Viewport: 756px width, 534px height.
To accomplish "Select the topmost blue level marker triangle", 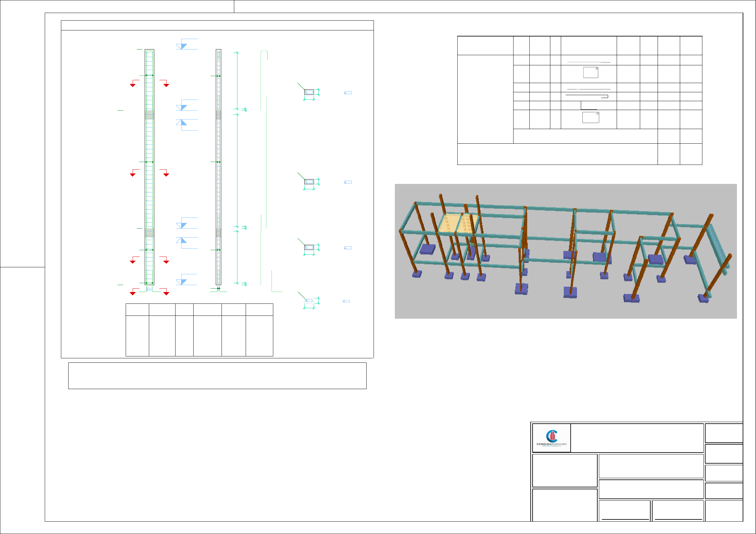I will (x=182, y=46).
